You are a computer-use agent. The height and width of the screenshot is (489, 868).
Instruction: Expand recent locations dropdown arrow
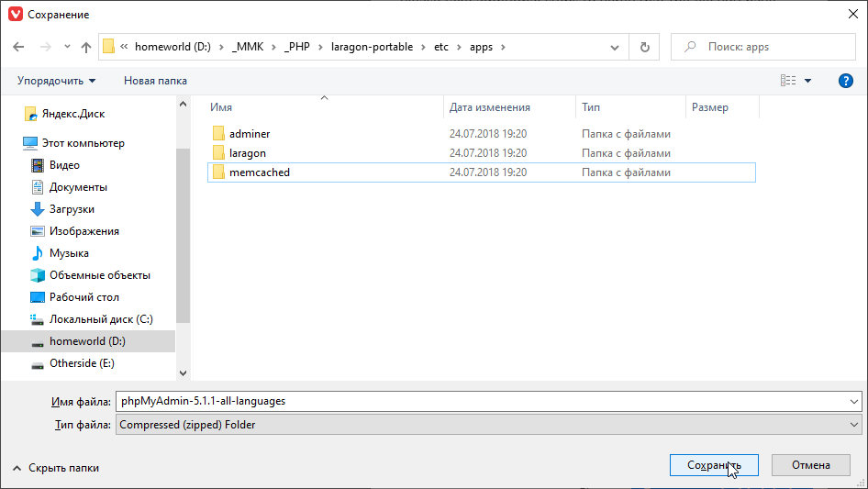[67, 47]
